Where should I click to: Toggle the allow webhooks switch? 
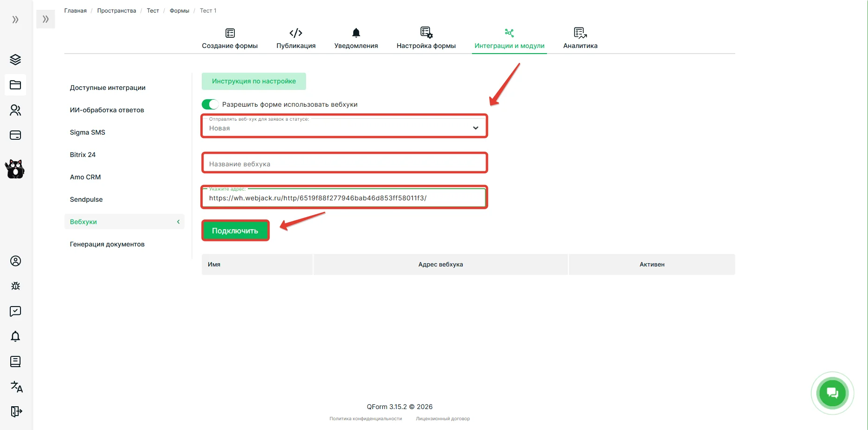pyautogui.click(x=210, y=104)
